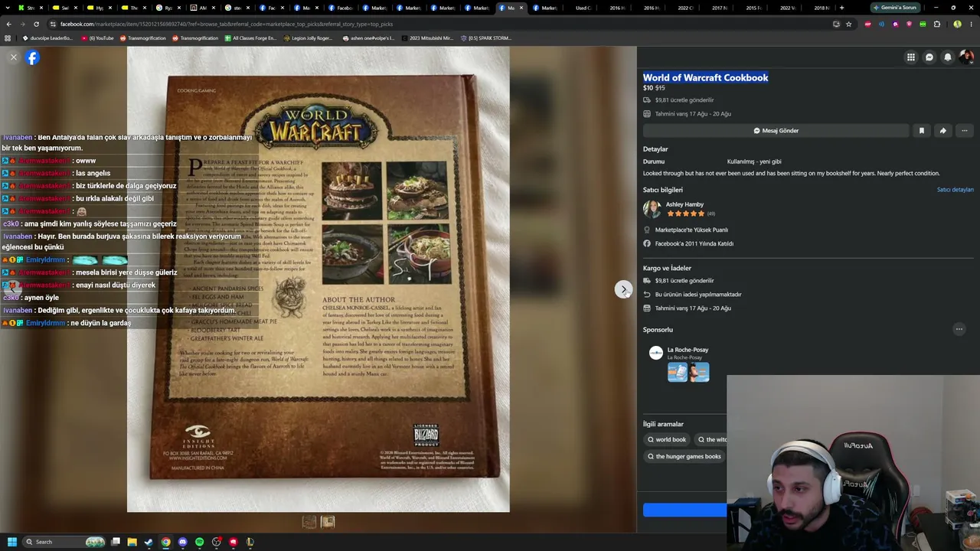Reload the current page
Screen dimensions: 980x551
(x=37, y=24)
